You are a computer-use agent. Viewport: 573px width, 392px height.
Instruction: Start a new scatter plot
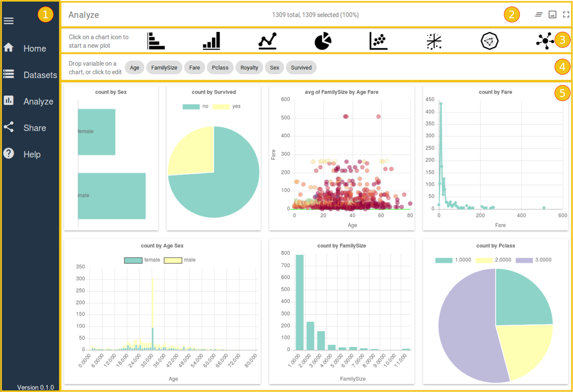[378, 41]
